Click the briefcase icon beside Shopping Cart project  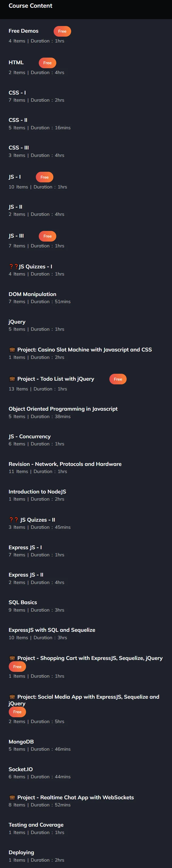(12, 658)
